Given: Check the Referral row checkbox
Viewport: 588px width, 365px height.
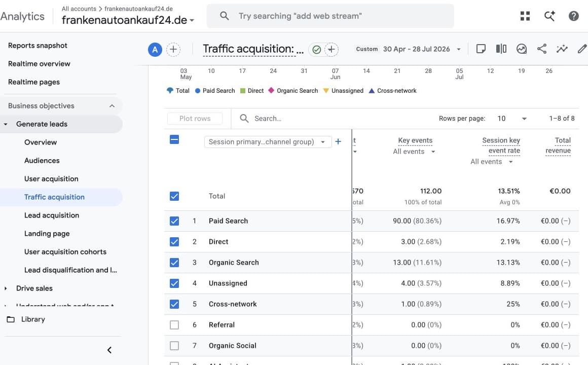Looking at the screenshot, I should (174, 325).
